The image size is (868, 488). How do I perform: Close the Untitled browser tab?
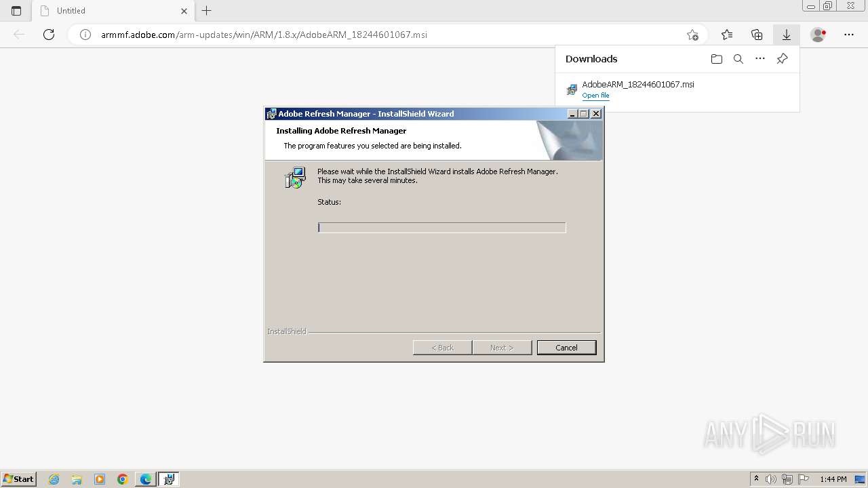[184, 11]
